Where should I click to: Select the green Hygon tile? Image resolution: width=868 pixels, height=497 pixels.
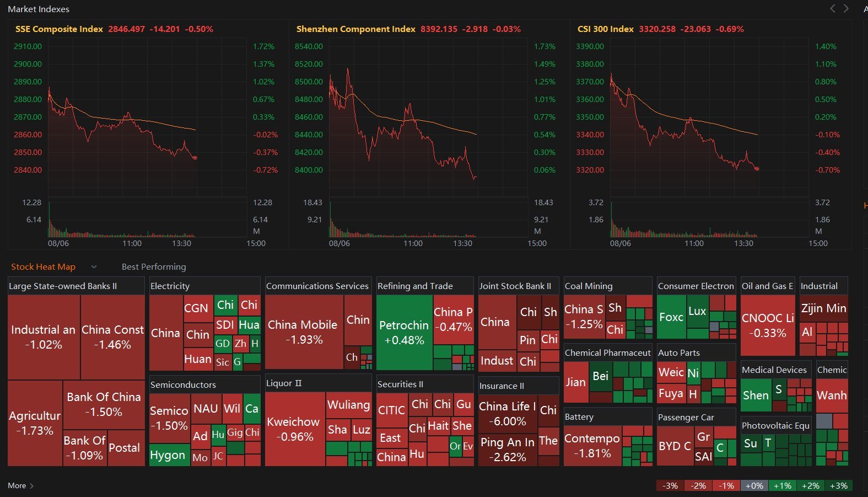click(169, 455)
